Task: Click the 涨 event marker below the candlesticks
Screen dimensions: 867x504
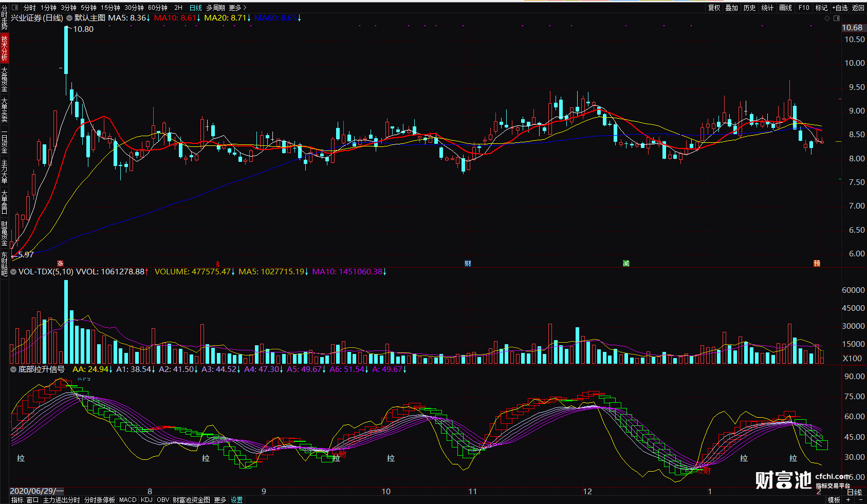Action: click(x=60, y=264)
